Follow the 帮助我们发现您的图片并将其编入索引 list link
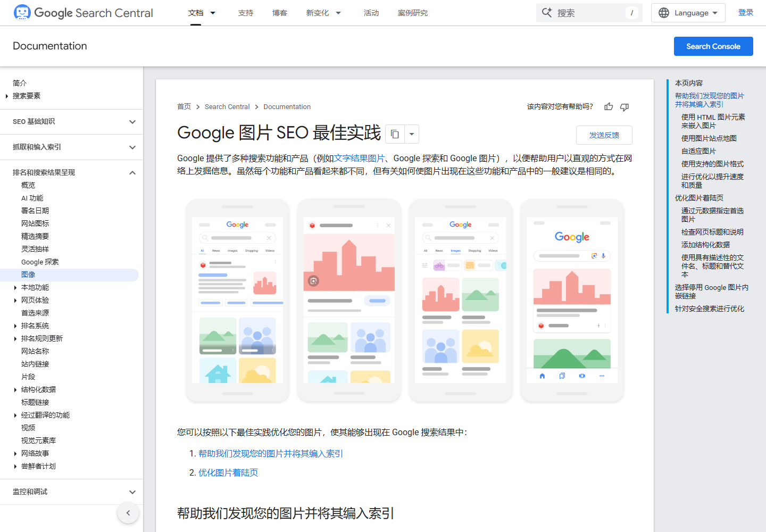 (x=271, y=454)
